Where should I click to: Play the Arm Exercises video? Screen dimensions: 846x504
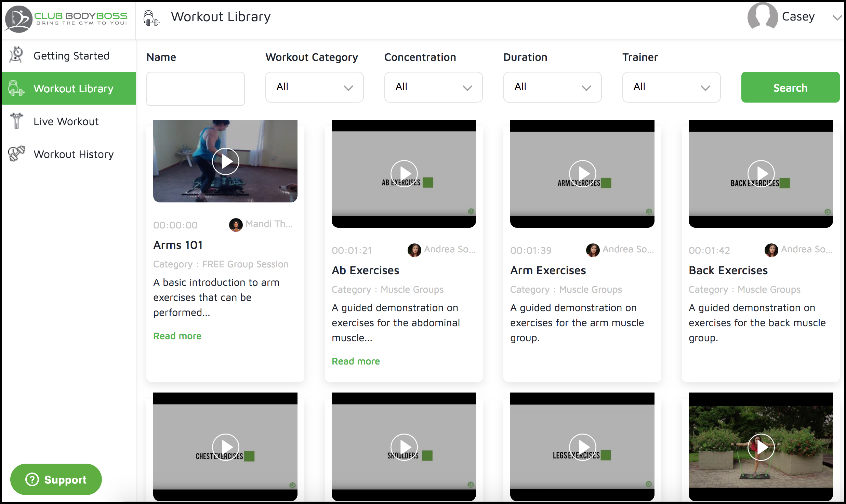pos(582,173)
